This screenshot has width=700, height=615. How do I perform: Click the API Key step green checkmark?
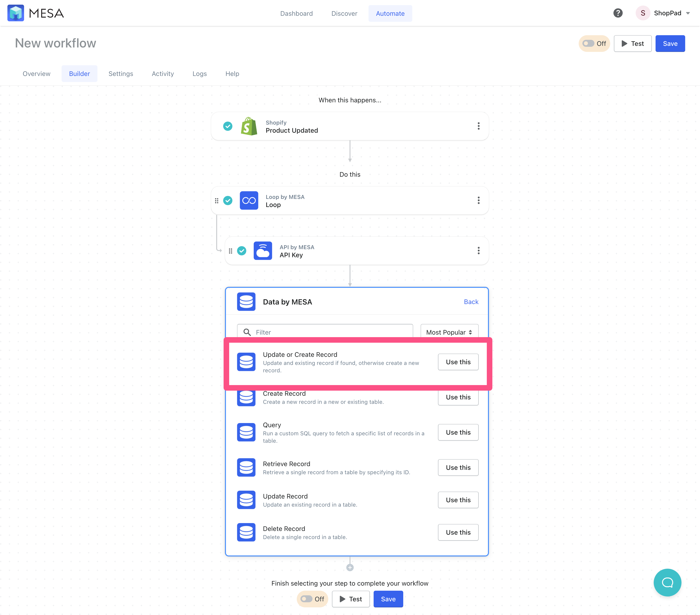coord(242,251)
